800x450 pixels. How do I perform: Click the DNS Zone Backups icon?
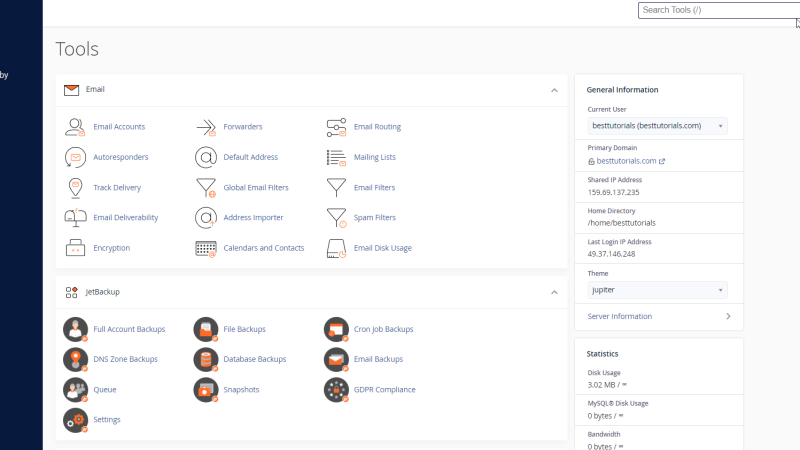[76, 360]
